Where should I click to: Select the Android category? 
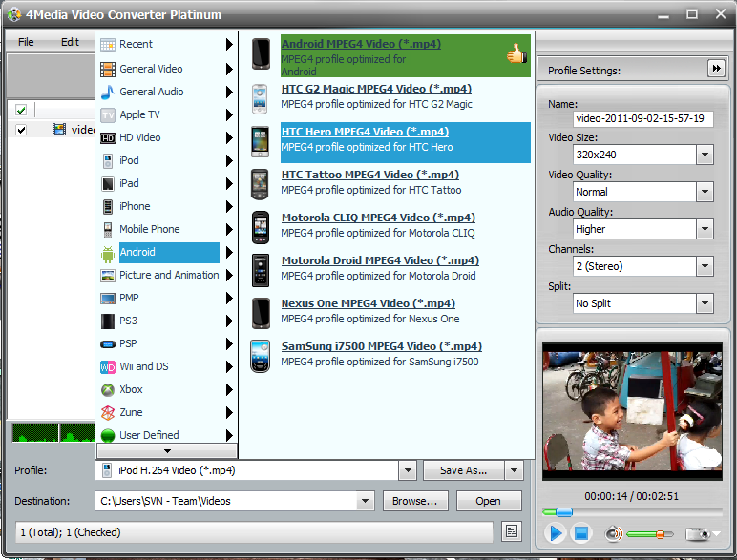pos(167,253)
